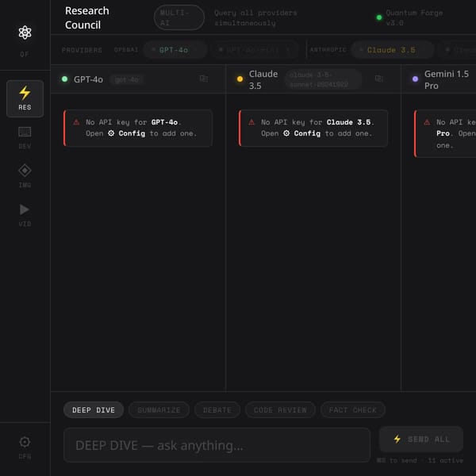Open the IMG diamond section
Viewport: 476px width, 476px height.
point(25,176)
